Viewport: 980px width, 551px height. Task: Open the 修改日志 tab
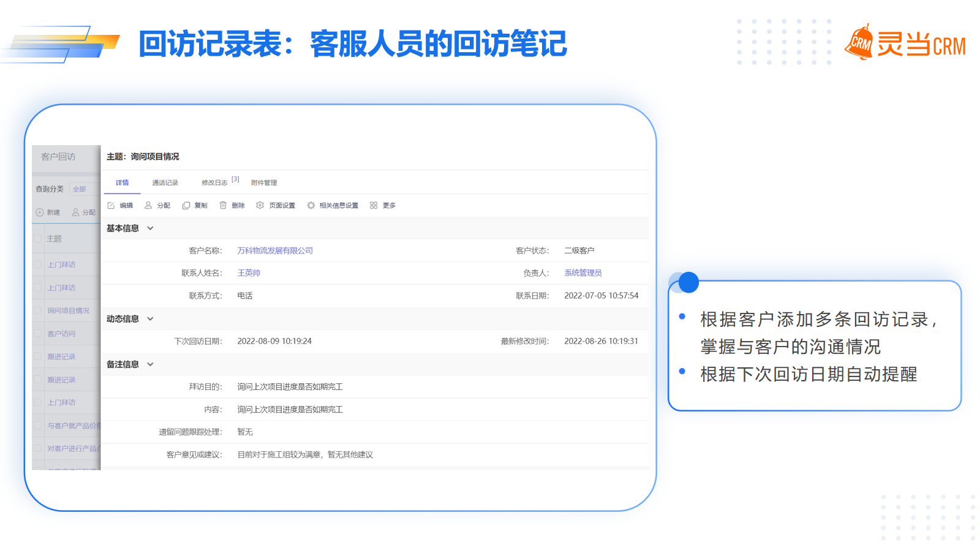click(x=214, y=183)
